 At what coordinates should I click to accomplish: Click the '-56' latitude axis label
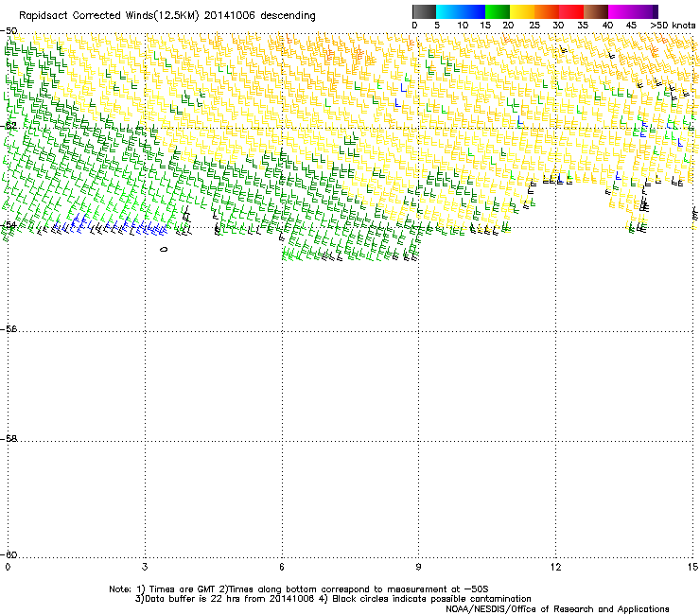[9, 328]
